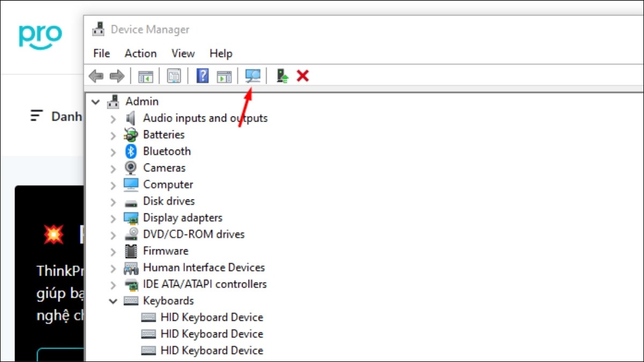Open the View menu
This screenshot has width=644, height=362.
click(x=183, y=53)
